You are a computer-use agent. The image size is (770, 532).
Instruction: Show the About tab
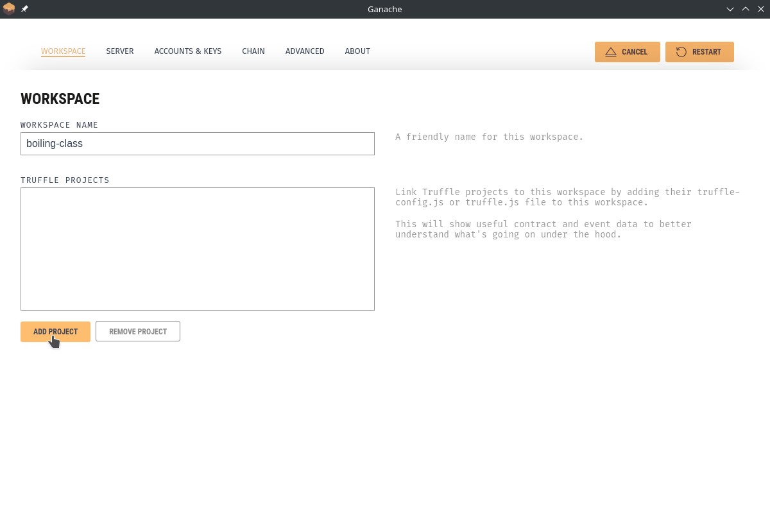coord(357,51)
